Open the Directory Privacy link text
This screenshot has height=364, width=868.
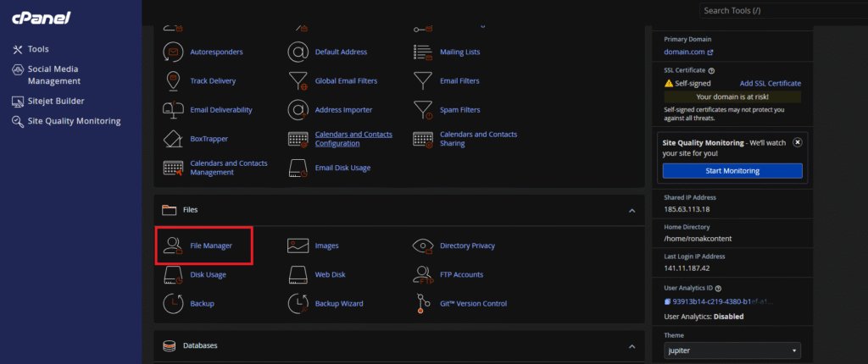click(467, 245)
